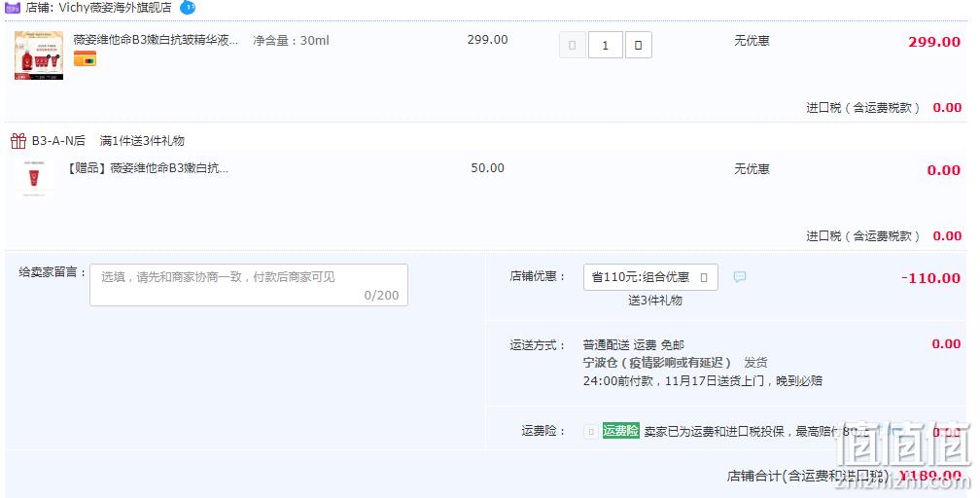Select the red subtotal 299.00
This screenshot has width=980, height=498.
934,42
